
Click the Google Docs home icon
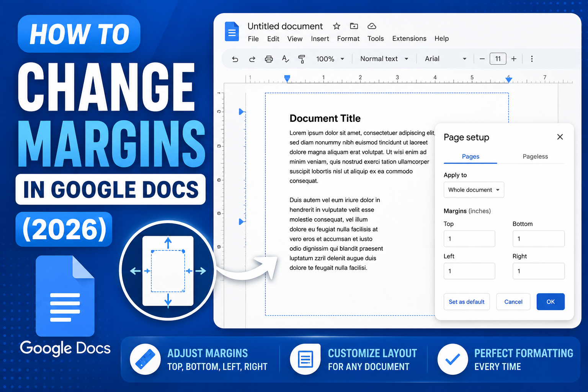click(232, 32)
